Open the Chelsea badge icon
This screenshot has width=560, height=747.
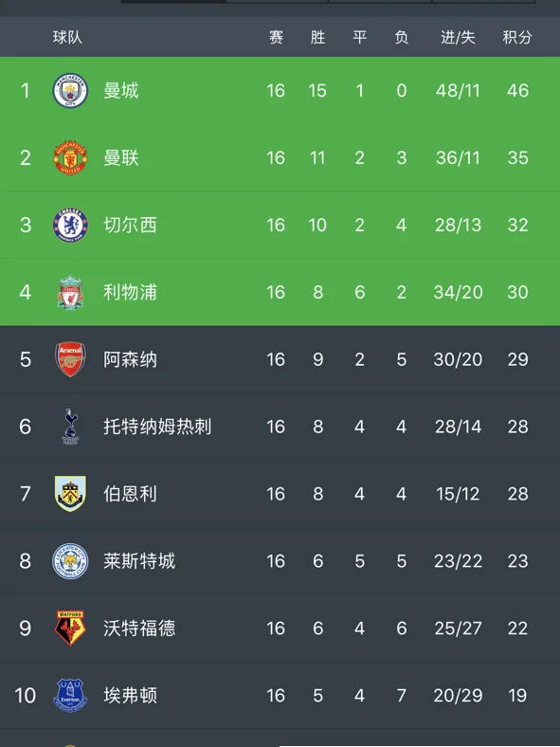pos(70,225)
